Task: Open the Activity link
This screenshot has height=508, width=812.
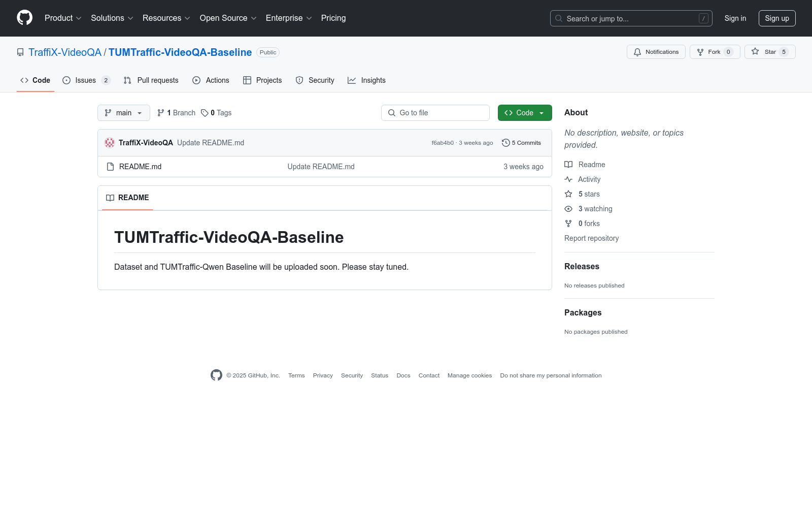Action: [583, 179]
